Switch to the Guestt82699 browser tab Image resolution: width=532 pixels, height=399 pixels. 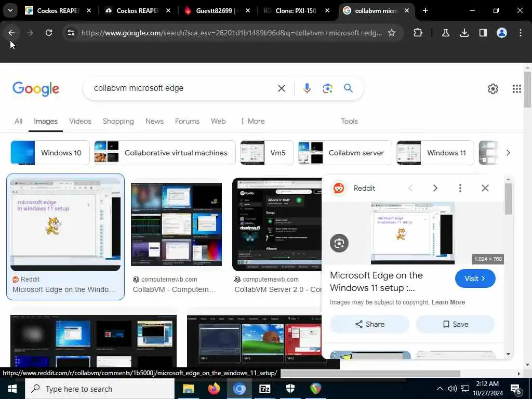point(217,10)
